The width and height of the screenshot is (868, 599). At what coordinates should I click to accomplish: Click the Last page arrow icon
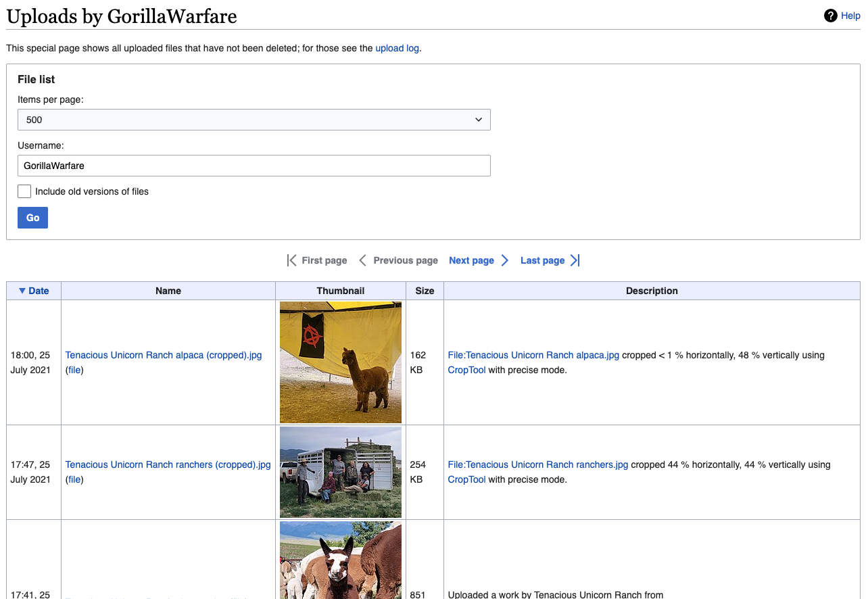[575, 260]
